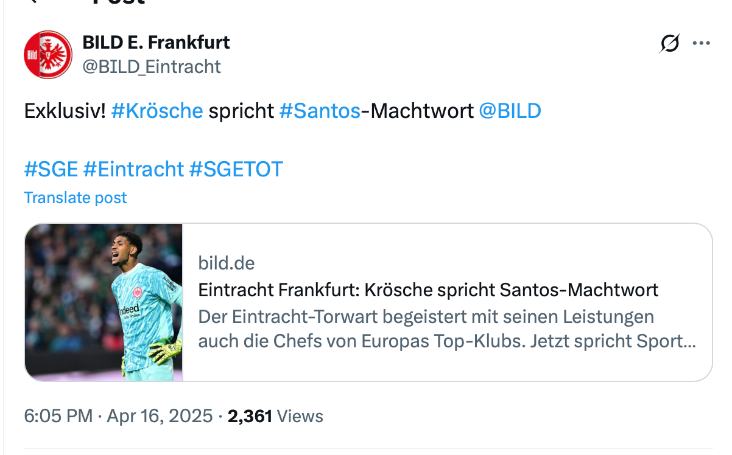Open the Krösche spricht Santos-Machtwort headline
The height and width of the screenshot is (455, 732).
pyautogui.click(x=428, y=290)
